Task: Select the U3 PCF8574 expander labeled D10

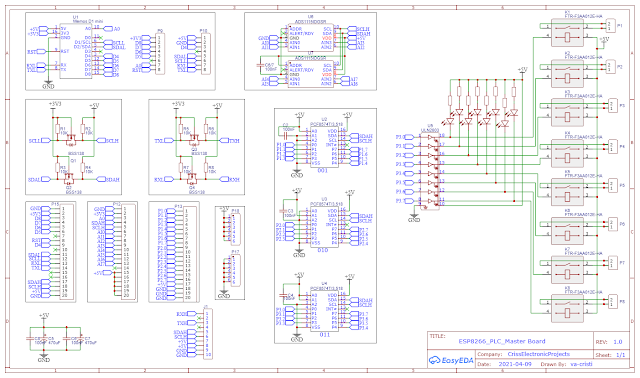Action: 324,227
